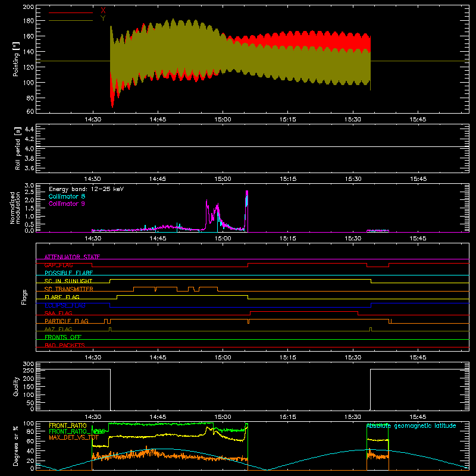Click the SC_IN_SUNLIGHT flag label
This screenshot has width=476, height=476.
[68, 281]
